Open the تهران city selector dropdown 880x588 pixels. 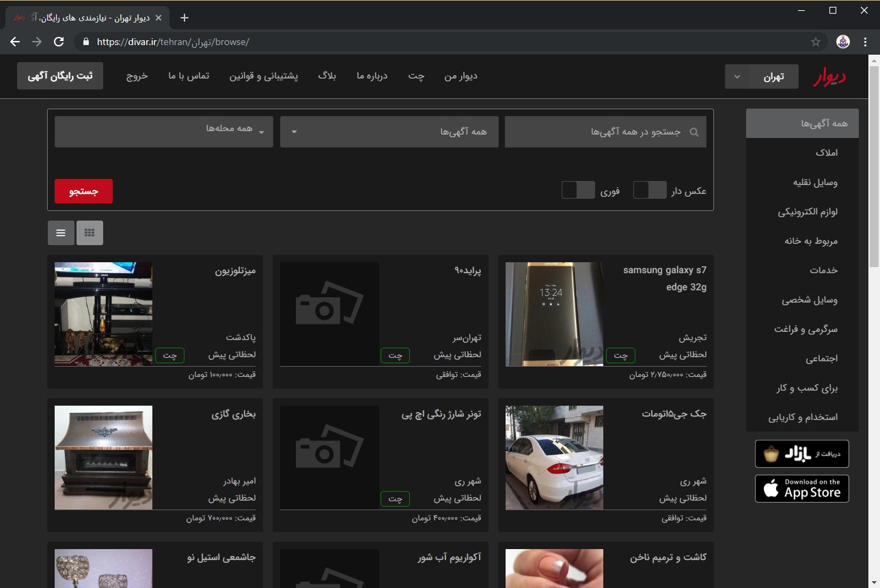tap(762, 76)
